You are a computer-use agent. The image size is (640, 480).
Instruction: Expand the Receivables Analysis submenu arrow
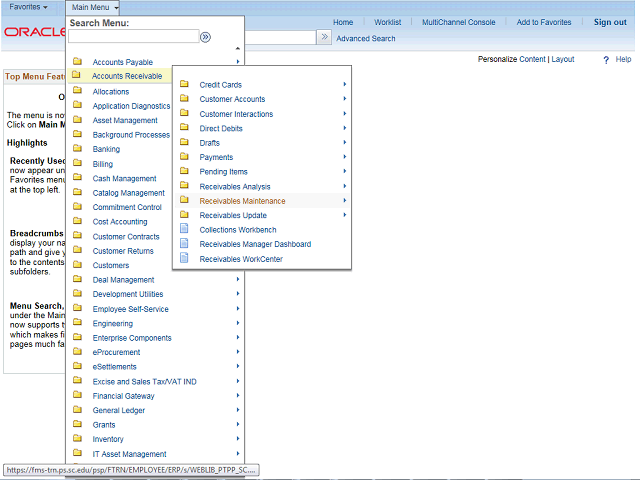[344, 186]
